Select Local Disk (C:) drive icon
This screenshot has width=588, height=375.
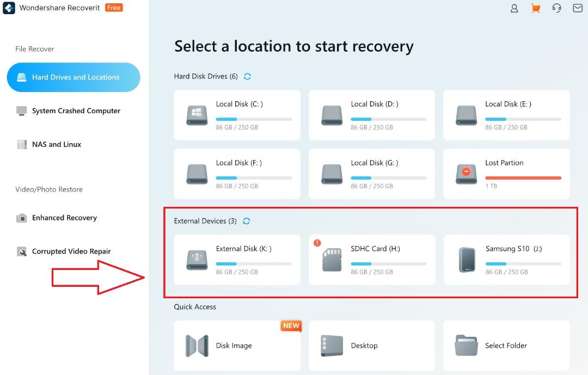click(197, 115)
